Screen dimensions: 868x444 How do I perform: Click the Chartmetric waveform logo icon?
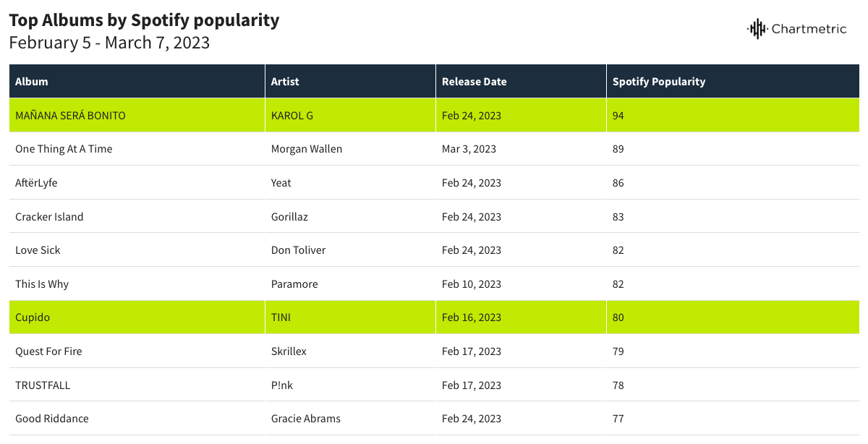(x=757, y=29)
